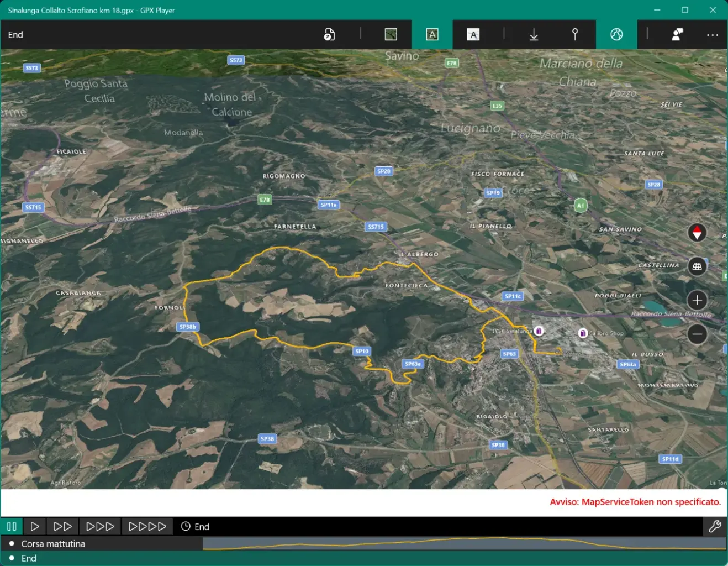Open the follow person icon
This screenshot has height=566, width=728.
[x=677, y=35]
